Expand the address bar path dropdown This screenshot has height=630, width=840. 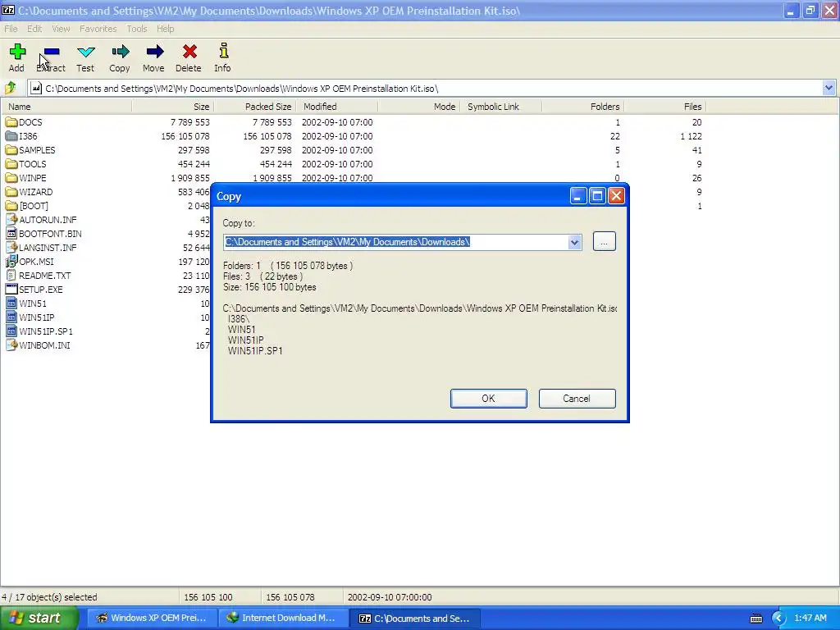tap(829, 88)
